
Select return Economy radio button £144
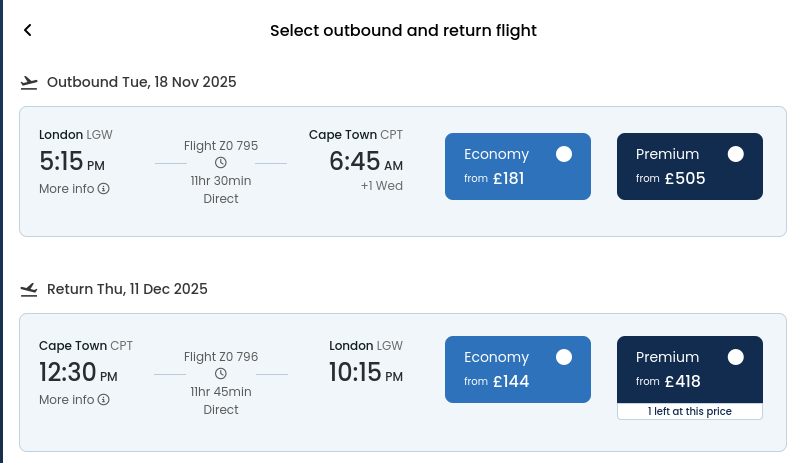[x=564, y=357]
